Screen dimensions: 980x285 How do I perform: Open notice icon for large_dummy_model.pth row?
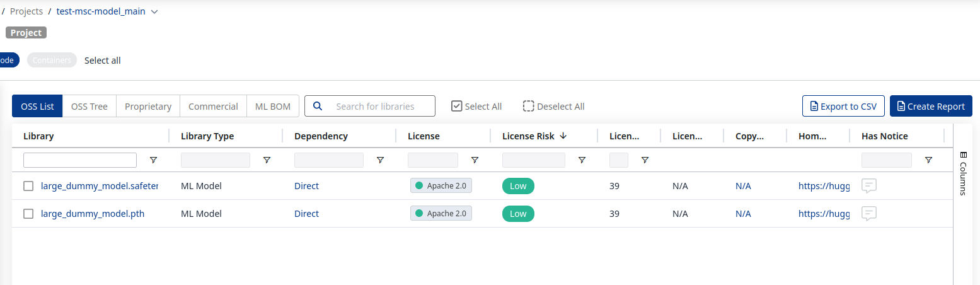pyautogui.click(x=869, y=214)
